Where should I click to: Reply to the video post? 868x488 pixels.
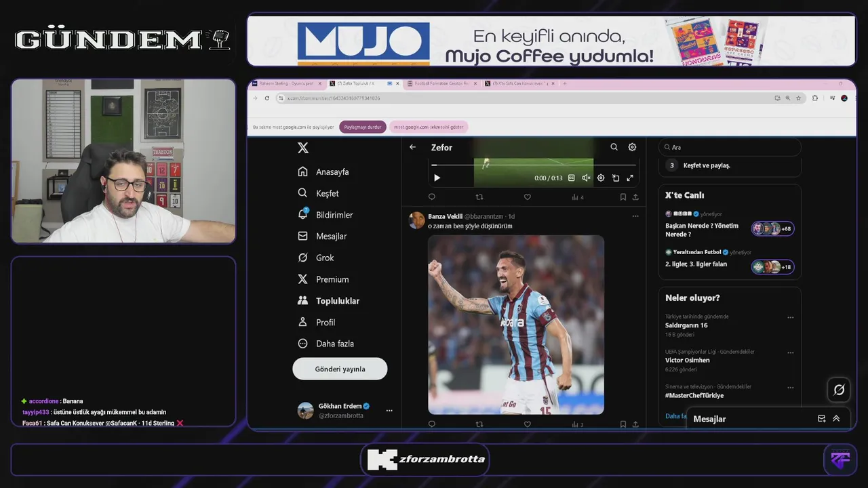coord(432,197)
